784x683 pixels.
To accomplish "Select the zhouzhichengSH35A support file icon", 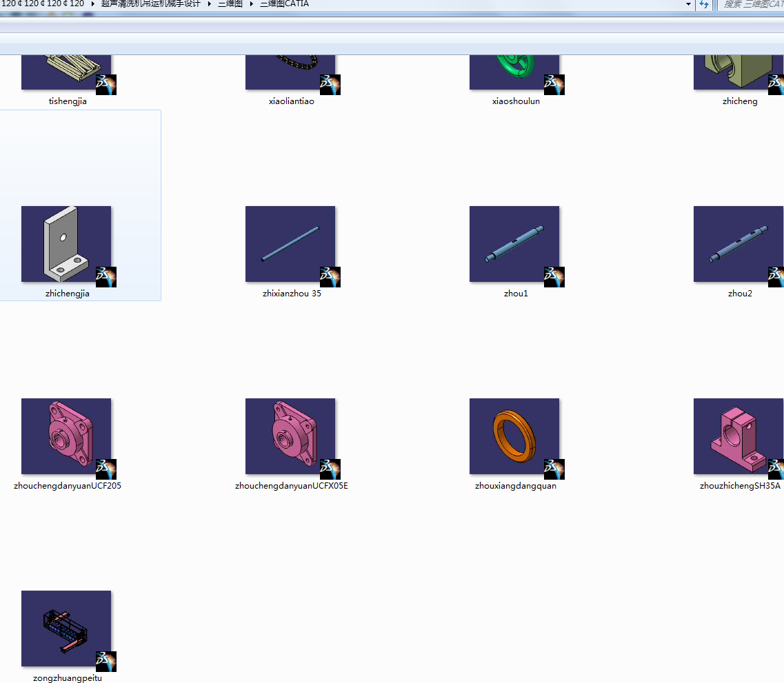I will [x=738, y=436].
